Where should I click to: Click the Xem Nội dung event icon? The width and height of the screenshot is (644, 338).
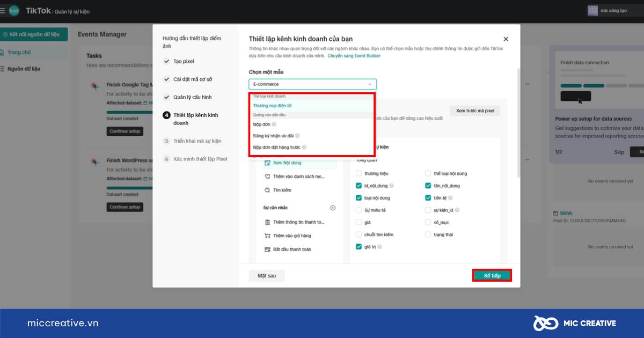tap(267, 163)
